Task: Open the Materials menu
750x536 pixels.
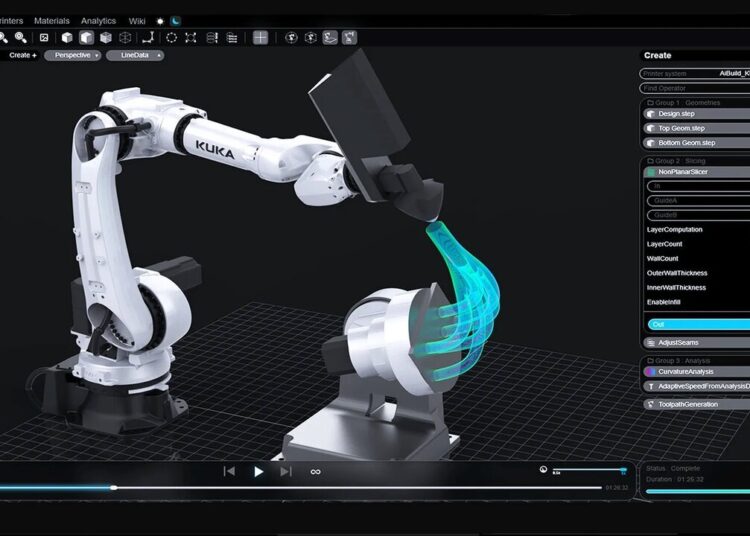Action: point(52,21)
